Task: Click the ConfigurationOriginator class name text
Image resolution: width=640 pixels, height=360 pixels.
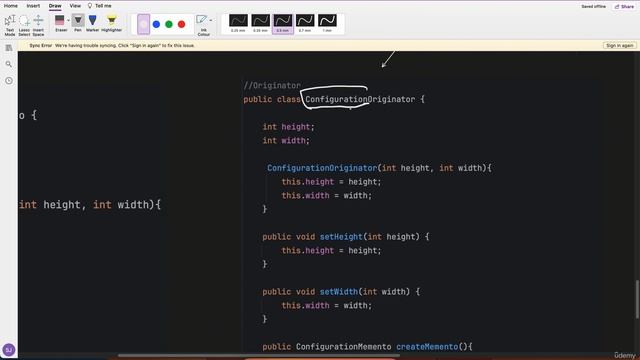Action: (x=360, y=99)
